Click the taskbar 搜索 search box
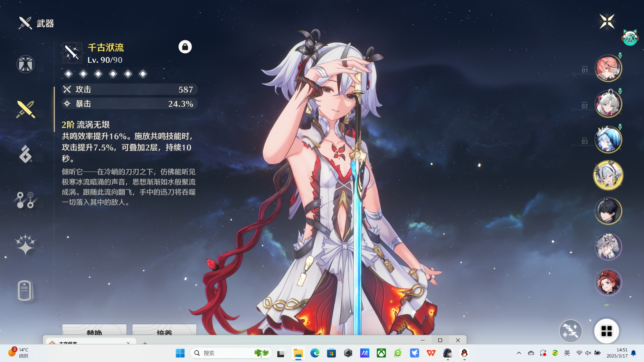The width and height of the screenshot is (644, 362). tap(231, 353)
